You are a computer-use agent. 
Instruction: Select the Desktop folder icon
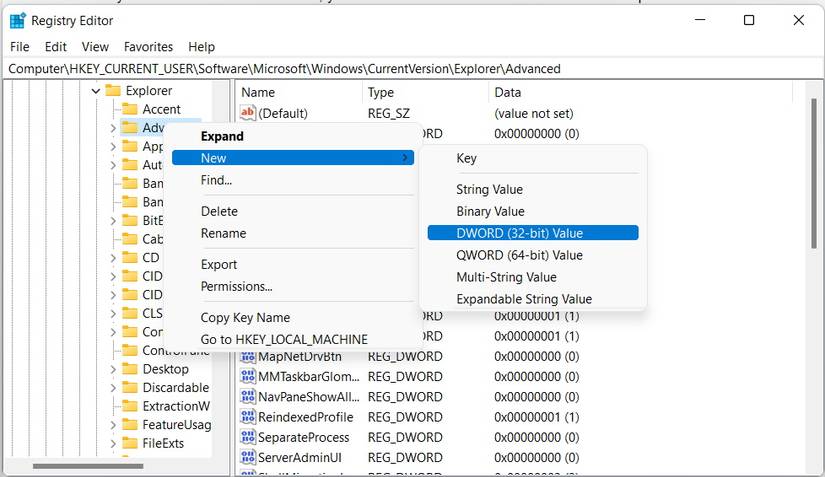point(130,369)
